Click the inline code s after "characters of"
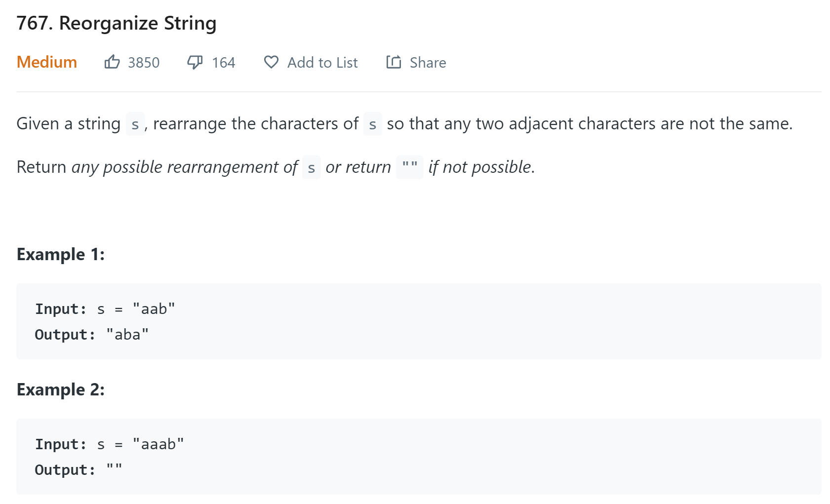 point(372,124)
